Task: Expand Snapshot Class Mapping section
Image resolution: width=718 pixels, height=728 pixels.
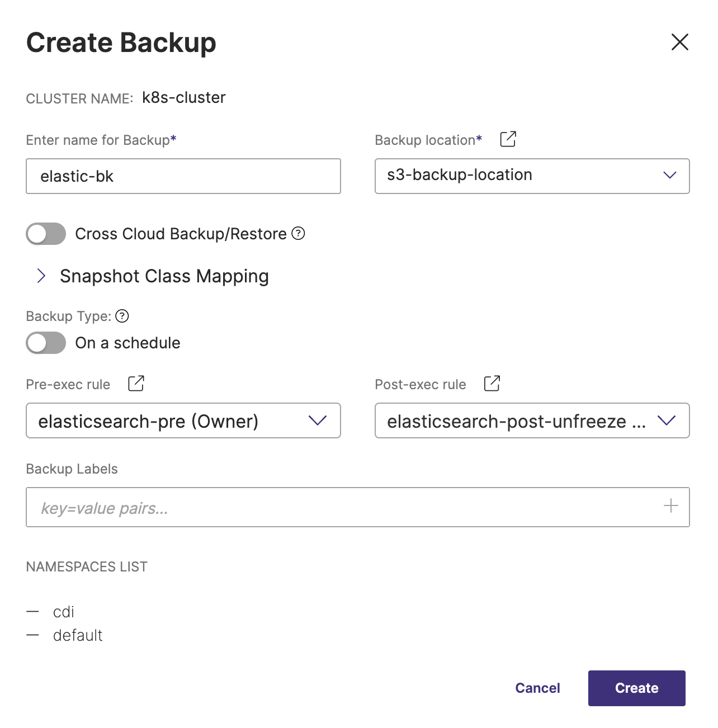Action: [41, 276]
